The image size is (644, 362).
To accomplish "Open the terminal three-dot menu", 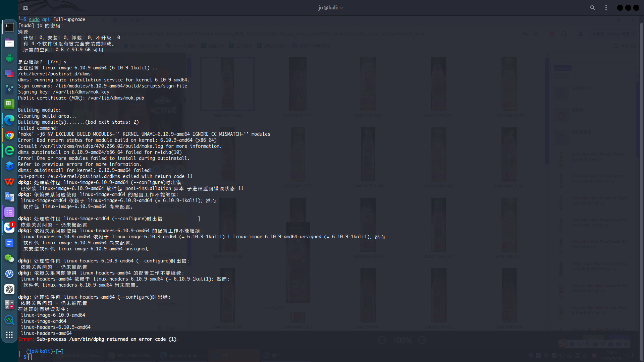I will click(x=606, y=8).
